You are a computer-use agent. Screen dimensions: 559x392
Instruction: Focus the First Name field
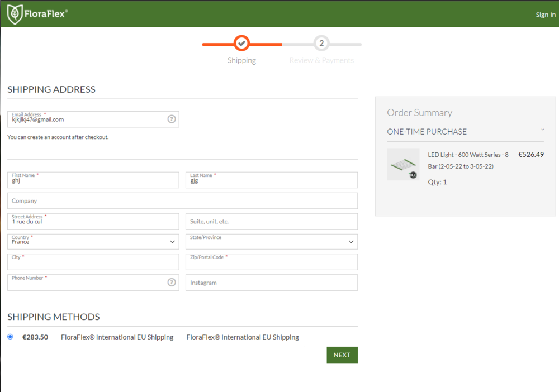tap(93, 180)
